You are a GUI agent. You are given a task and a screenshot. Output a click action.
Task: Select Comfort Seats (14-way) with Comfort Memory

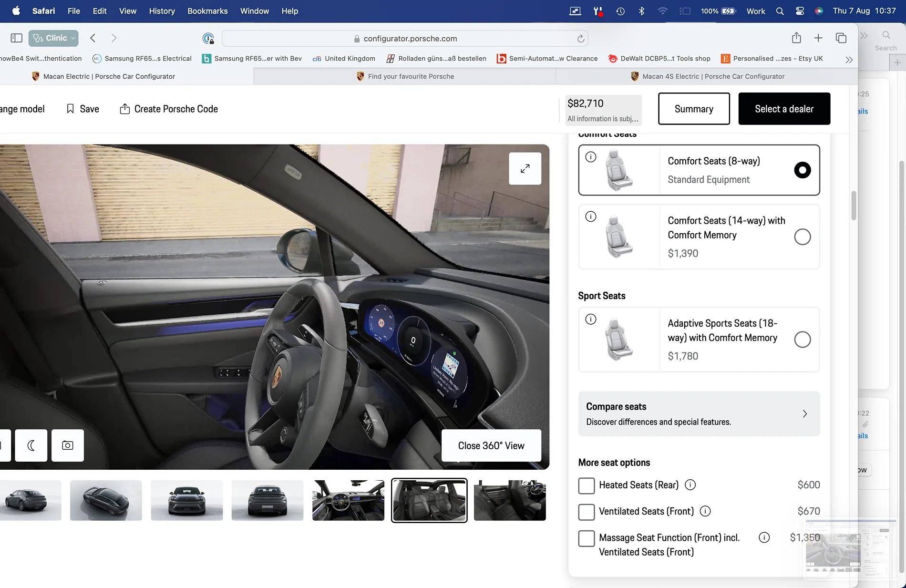803,237
